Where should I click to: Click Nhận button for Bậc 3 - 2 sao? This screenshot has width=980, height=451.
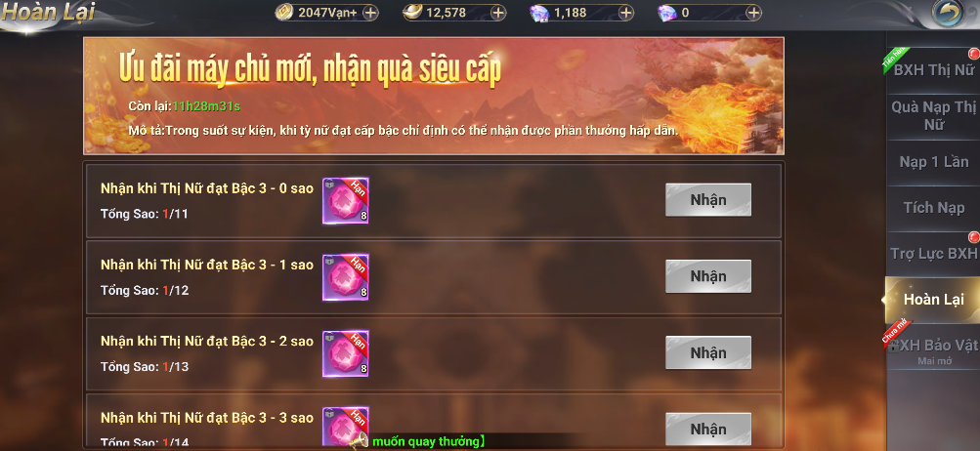click(708, 353)
